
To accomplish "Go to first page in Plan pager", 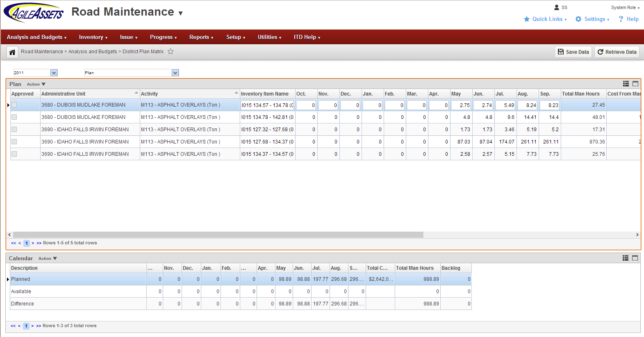I will (x=14, y=243).
